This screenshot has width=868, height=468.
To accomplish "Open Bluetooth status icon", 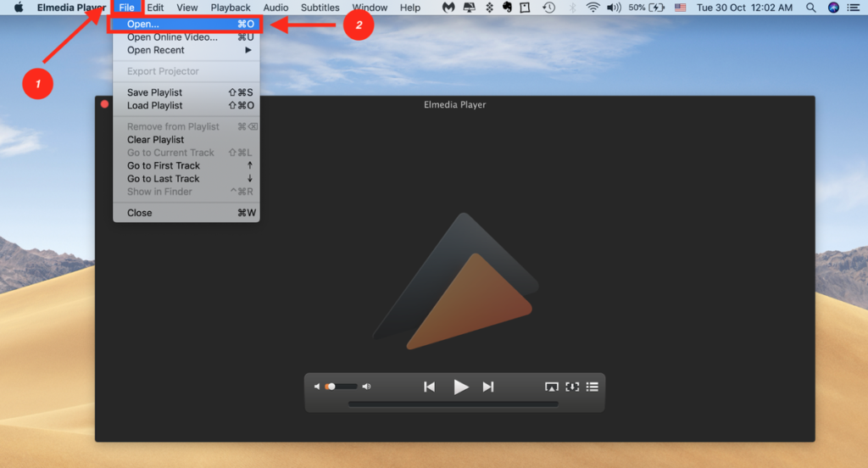I will pyautogui.click(x=573, y=7).
